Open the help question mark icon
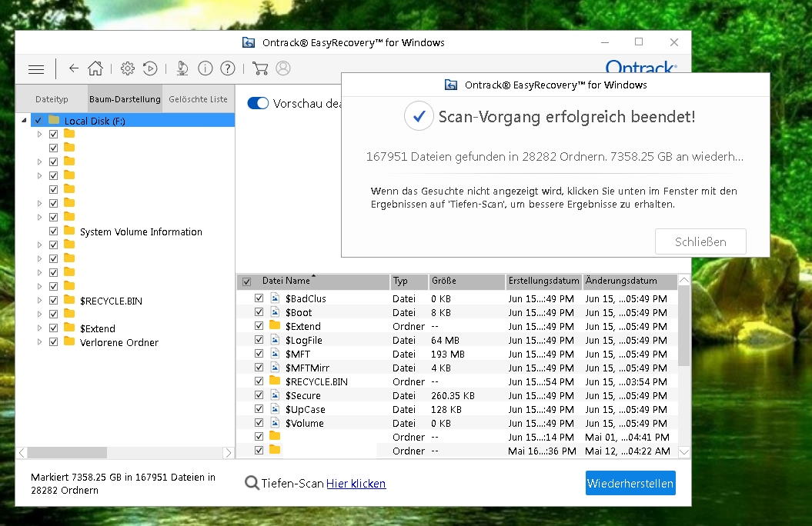 [x=228, y=68]
